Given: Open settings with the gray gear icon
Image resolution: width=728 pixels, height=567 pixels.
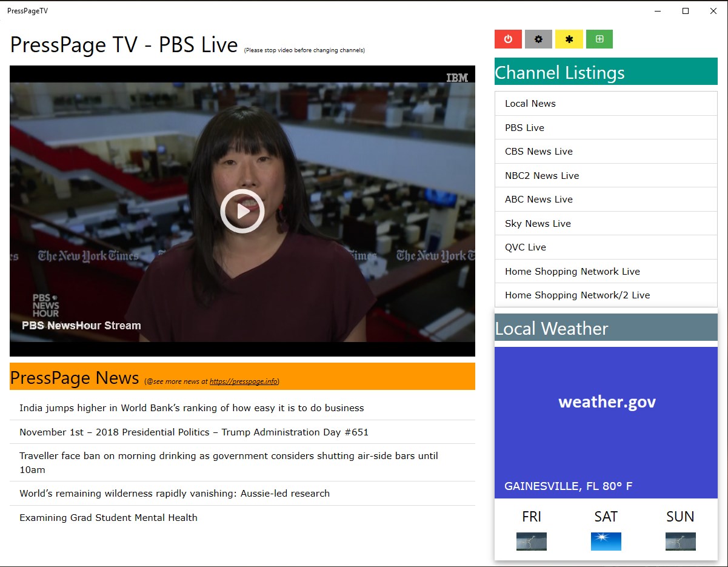Looking at the screenshot, I should pos(538,39).
